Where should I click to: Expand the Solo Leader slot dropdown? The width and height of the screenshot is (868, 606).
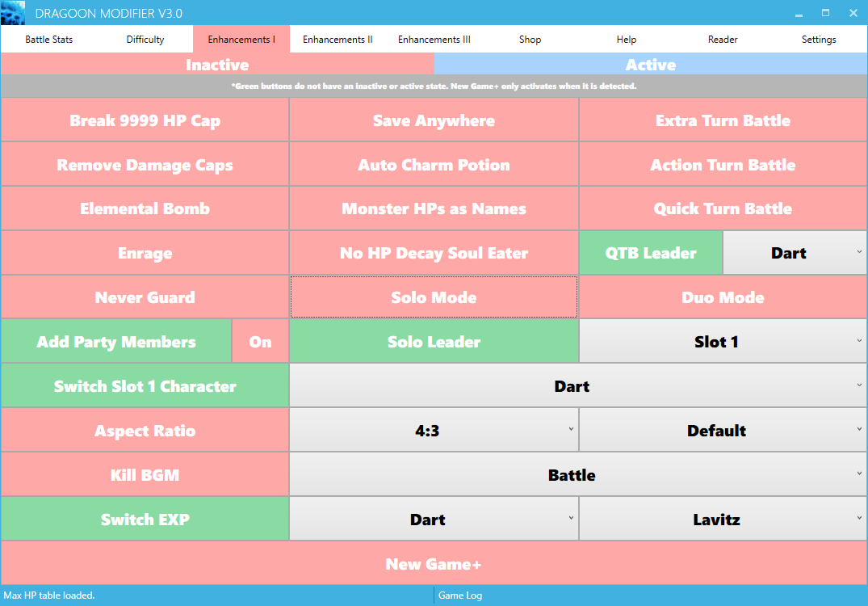[723, 342]
